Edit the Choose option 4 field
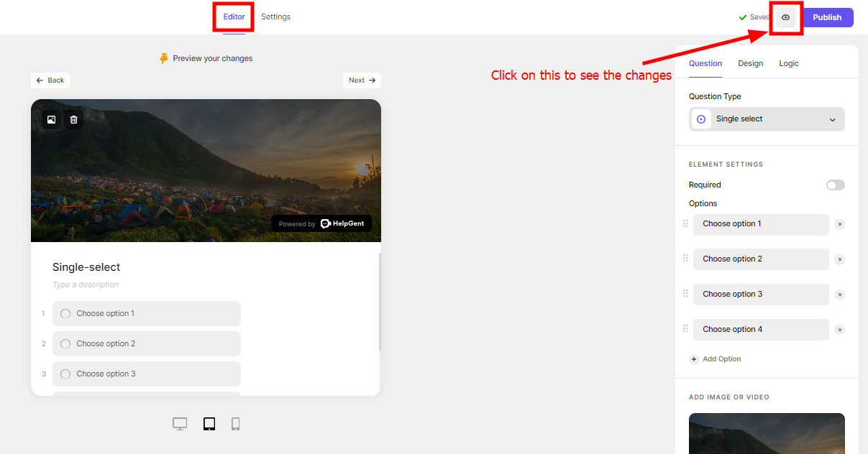This screenshot has height=454, width=868. pos(761,330)
